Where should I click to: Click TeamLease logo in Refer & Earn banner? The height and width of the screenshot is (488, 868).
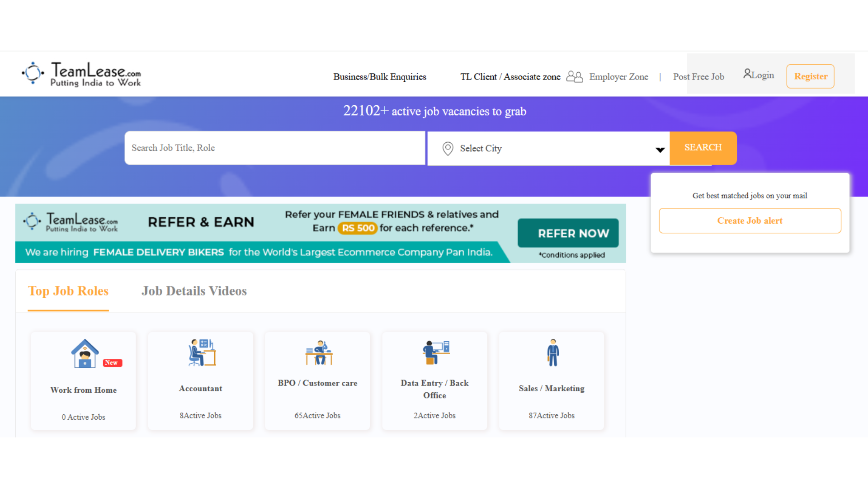click(71, 222)
